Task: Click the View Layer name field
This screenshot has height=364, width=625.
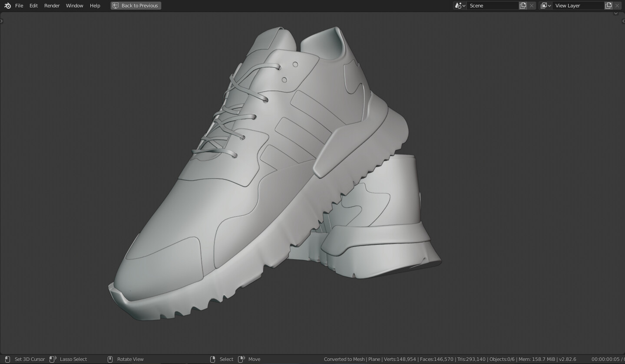Action: coord(579,6)
